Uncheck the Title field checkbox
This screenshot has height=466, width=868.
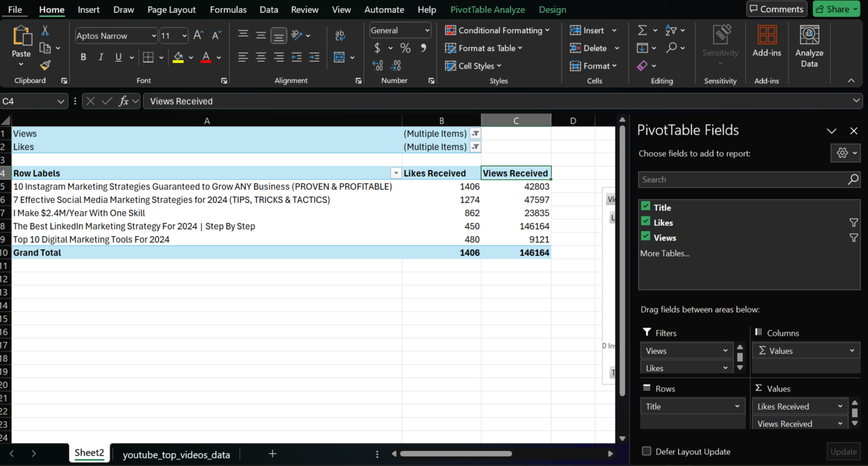click(x=646, y=206)
